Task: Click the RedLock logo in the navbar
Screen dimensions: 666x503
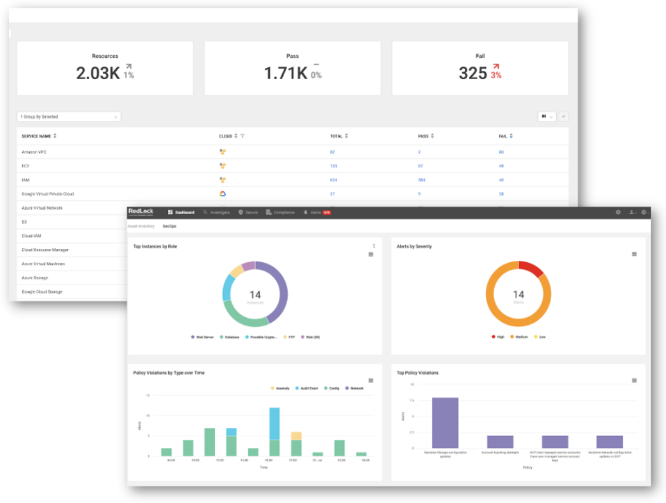Action: [141, 212]
